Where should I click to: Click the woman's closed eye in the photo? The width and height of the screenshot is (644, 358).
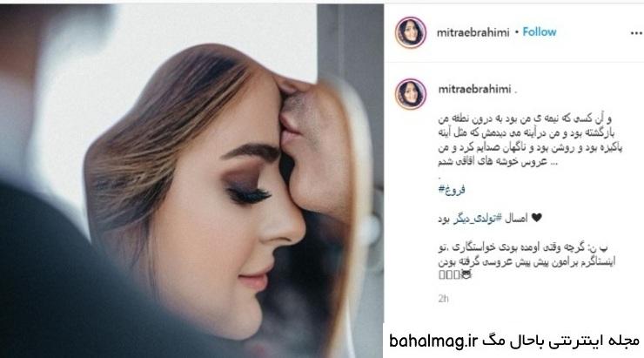(248, 195)
